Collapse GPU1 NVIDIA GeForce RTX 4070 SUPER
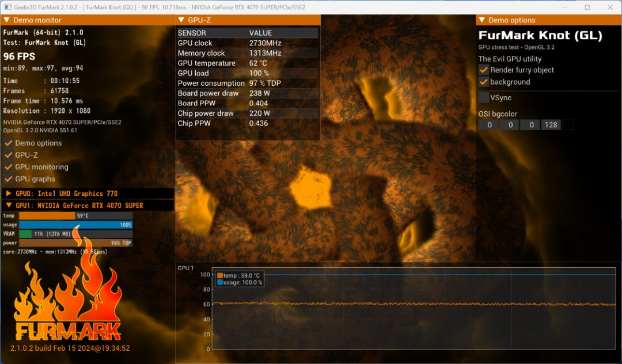The image size is (622, 364). 8,206
